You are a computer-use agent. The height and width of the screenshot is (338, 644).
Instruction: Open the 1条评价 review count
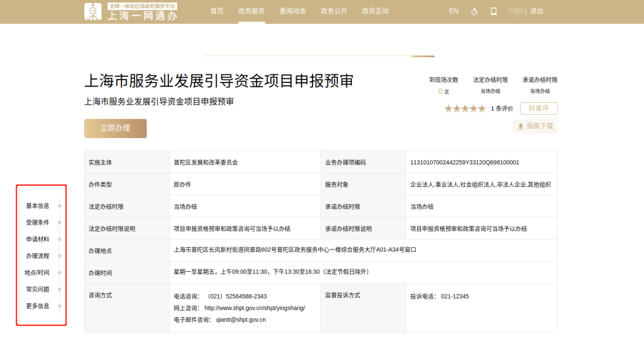pyautogui.click(x=502, y=109)
